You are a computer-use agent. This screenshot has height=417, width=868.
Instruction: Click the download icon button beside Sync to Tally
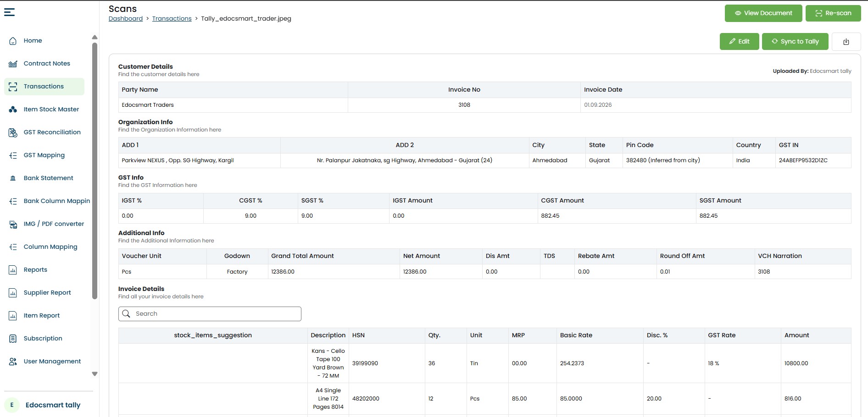[x=846, y=42]
